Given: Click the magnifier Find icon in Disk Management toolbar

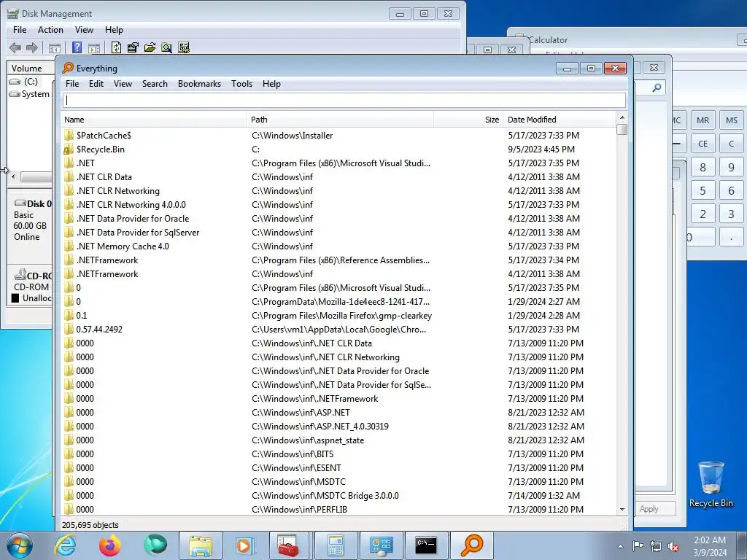Looking at the screenshot, I should 166,47.
